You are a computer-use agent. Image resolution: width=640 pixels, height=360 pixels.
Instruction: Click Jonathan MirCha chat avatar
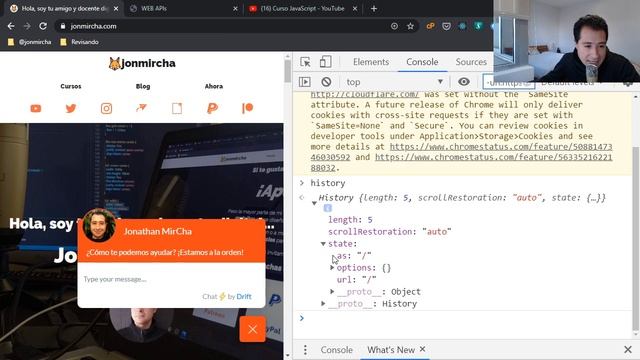99,225
